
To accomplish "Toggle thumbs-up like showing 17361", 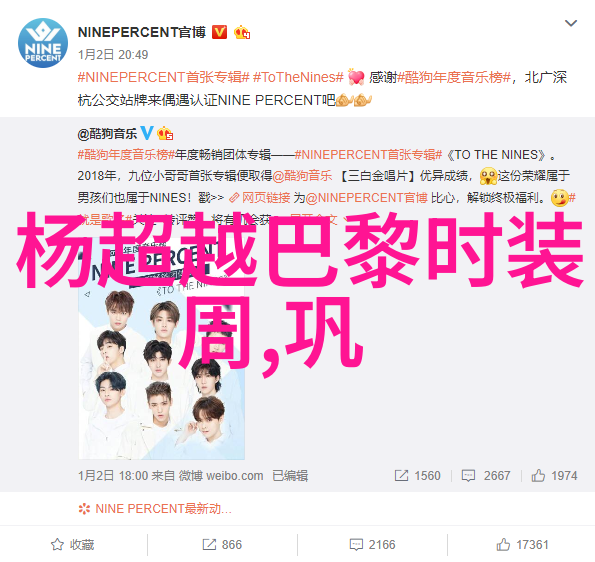I will coord(523,545).
